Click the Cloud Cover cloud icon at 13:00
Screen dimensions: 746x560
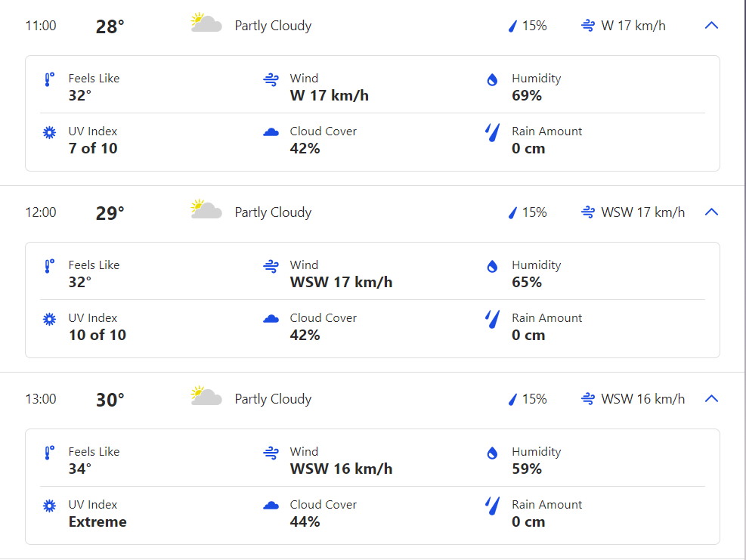(271, 506)
